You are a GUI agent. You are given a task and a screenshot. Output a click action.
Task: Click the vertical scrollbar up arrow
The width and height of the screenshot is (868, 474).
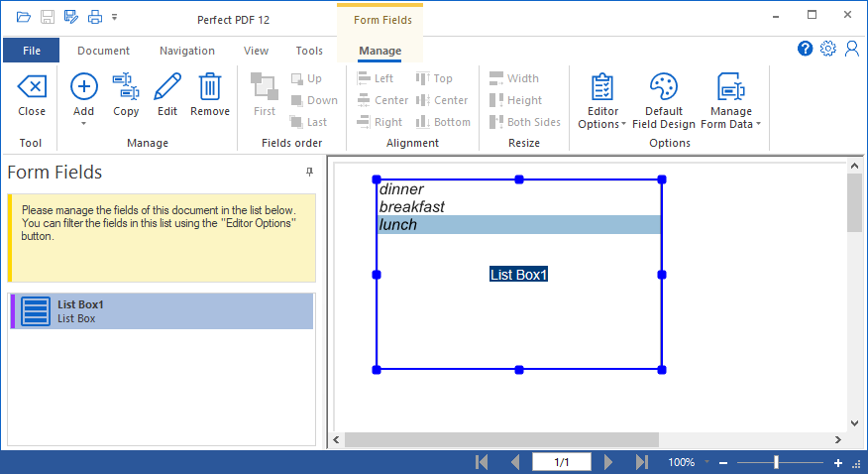854,166
